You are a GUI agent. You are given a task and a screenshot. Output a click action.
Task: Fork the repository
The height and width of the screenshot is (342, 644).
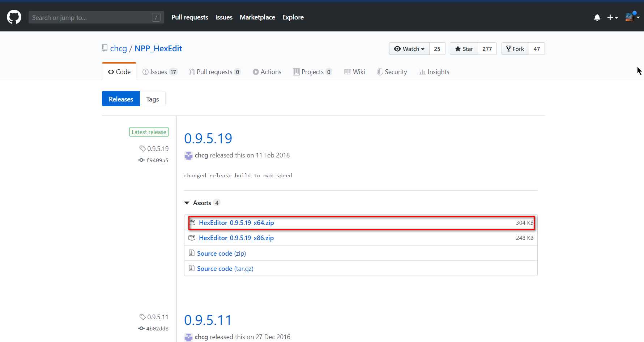click(515, 49)
